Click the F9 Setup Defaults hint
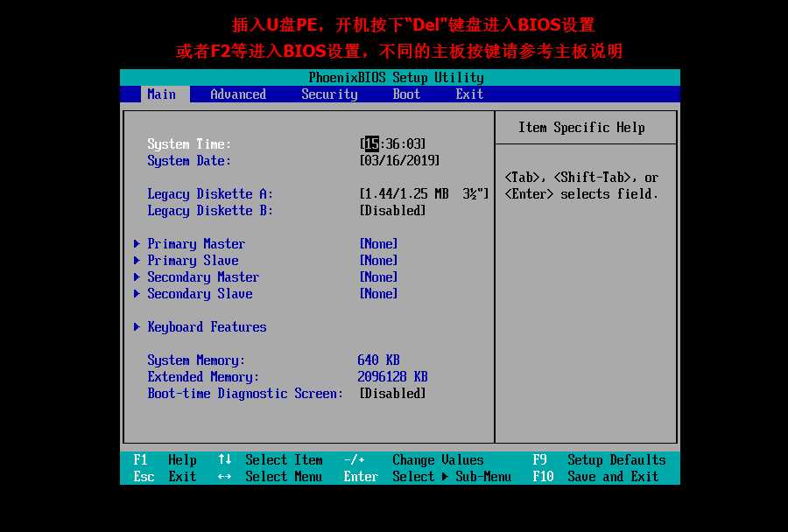 [599, 459]
